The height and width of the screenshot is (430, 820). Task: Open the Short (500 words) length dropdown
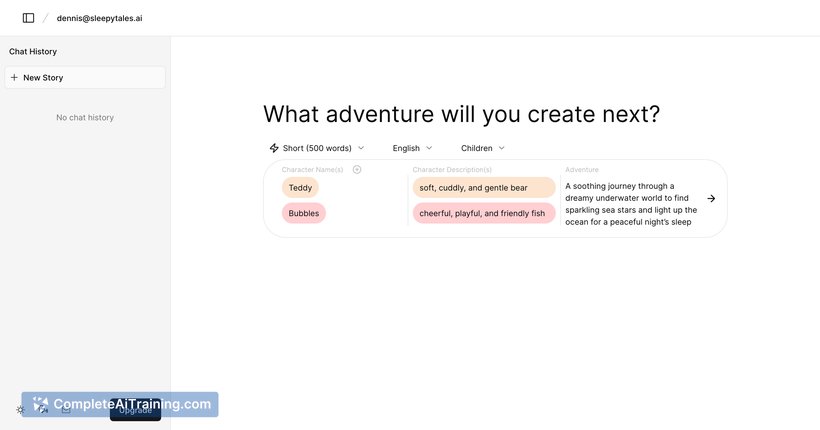coord(317,148)
